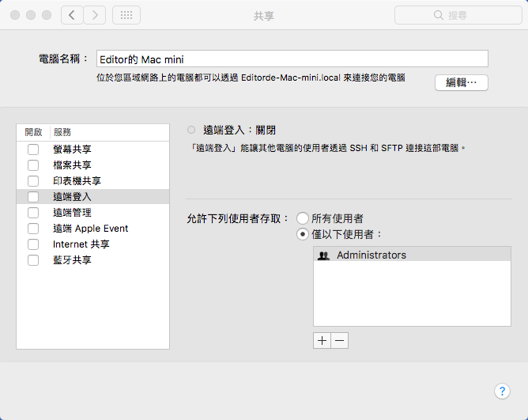Select the 遠端登入 service row
Image resolution: width=528 pixels, height=420 pixels.
click(x=93, y=197)
